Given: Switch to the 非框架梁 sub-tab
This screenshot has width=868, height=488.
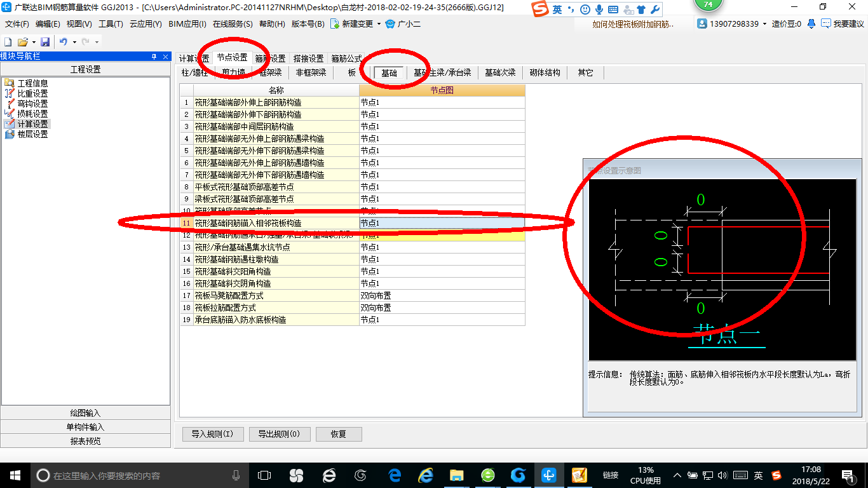Looking at the screenshot, I should pos(311,72).
